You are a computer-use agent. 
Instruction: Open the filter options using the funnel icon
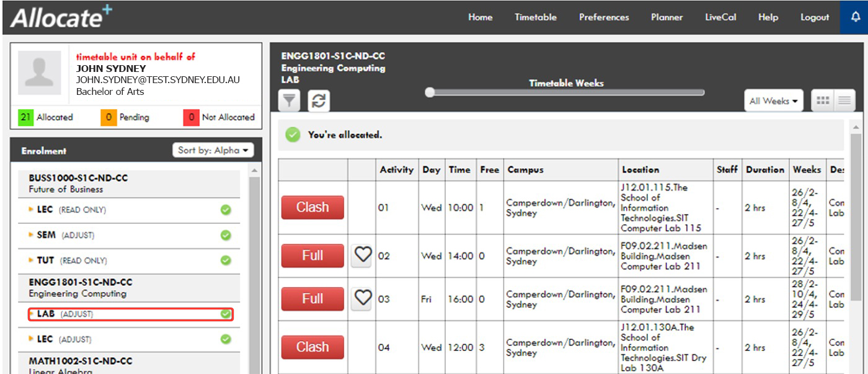(x=289, y=101)
